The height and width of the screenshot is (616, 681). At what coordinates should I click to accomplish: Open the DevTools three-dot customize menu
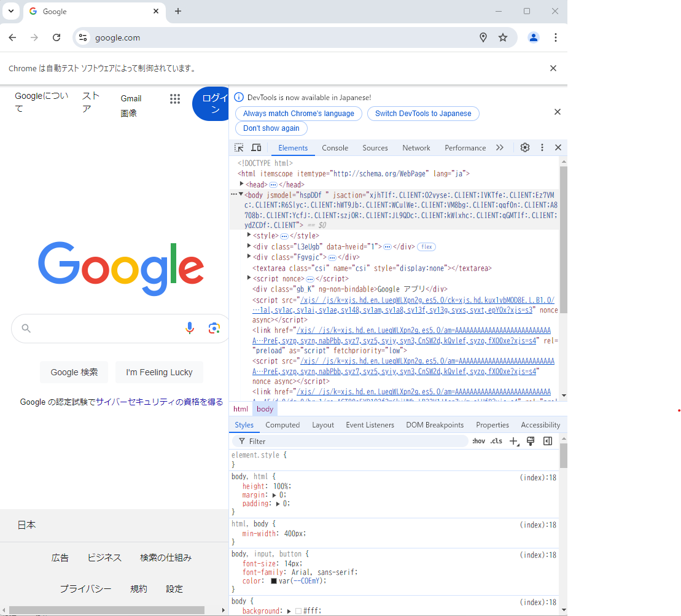(x=542, y=147)
